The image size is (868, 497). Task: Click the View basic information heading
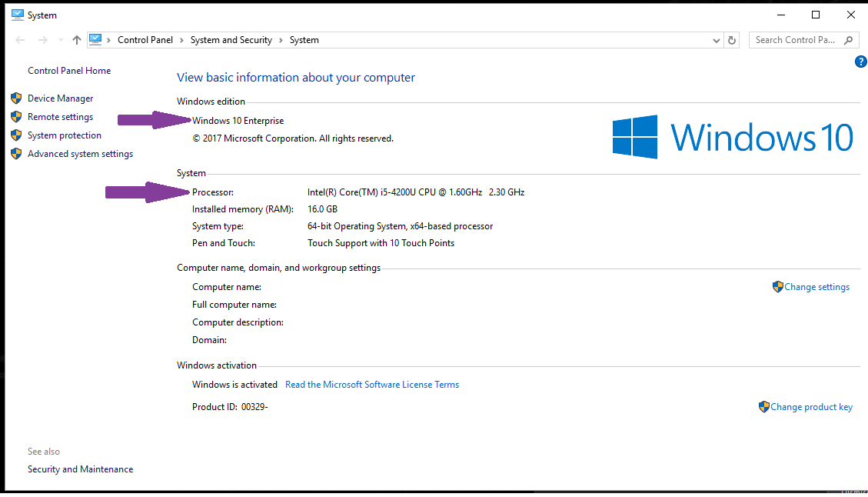pyautogui.click(x=295, y=78)
